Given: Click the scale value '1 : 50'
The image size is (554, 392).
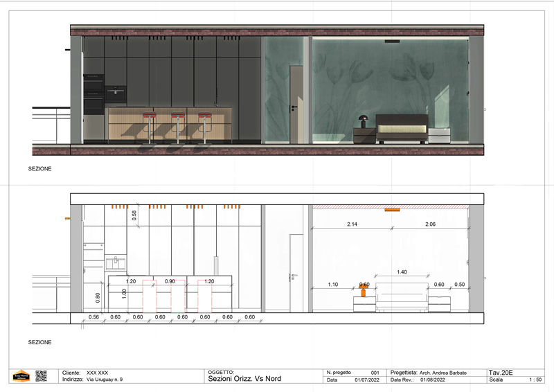Looking at the screenshot, I should pyautogui.click(x=535, y=380).
